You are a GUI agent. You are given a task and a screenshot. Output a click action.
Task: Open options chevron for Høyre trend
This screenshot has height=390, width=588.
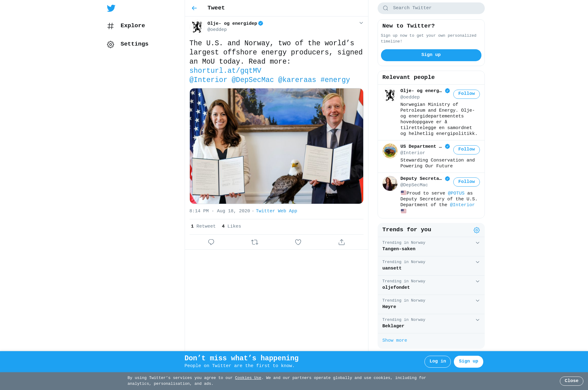pyautogui.click(x=477, y=301)
